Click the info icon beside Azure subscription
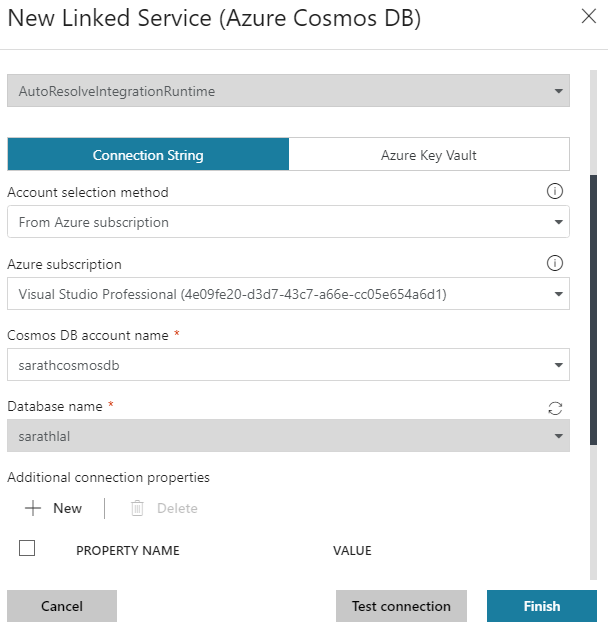Image resolution: width=608 pixels, height=636 pixels. tap(555, 264)
